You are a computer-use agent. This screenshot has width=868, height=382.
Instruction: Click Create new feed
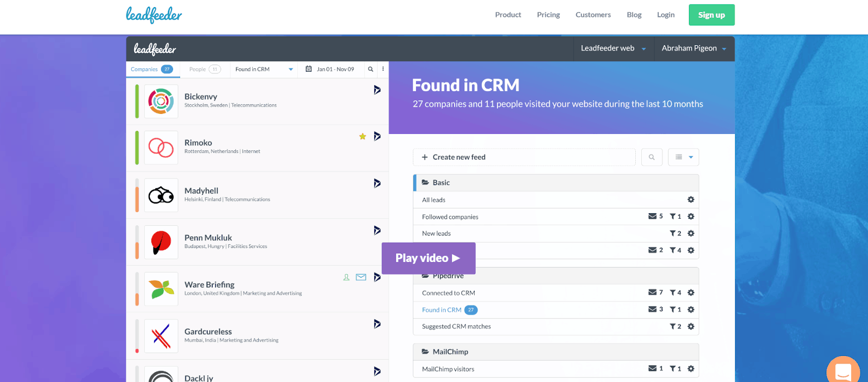[x=524, y=157]
